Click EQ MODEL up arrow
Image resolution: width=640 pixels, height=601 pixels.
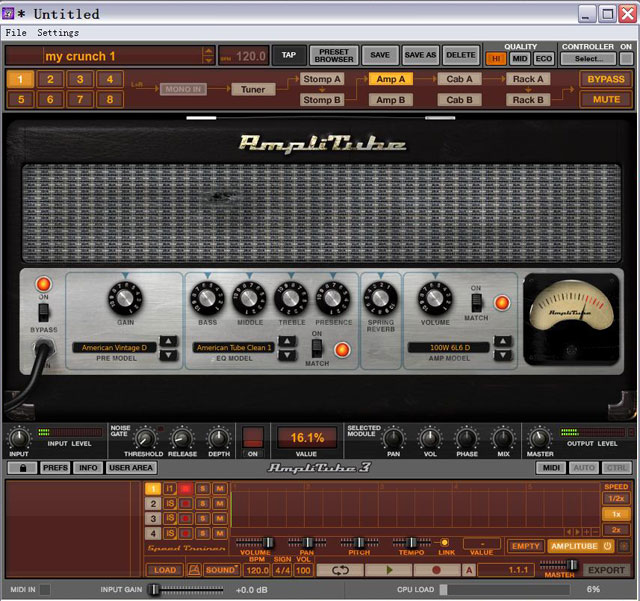point(287,341)
